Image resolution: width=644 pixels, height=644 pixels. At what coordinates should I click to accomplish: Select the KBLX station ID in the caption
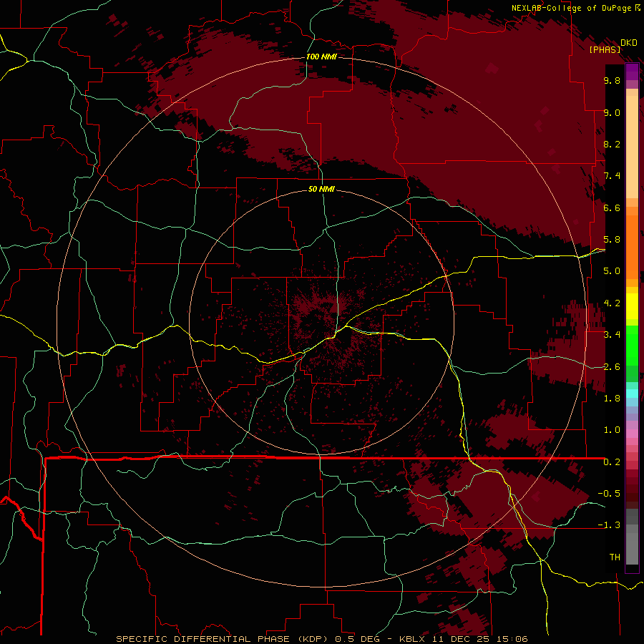(414, 639)
